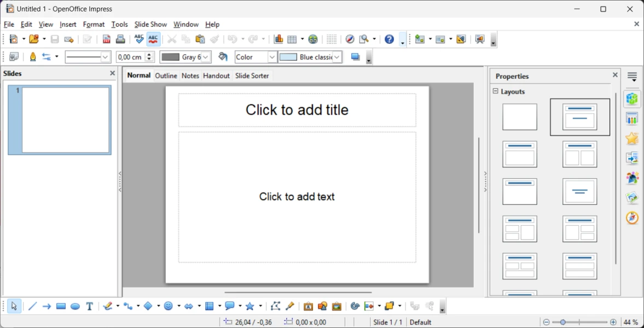Select the Ellipse drawing tool
Screen dimensions: 644x328
(x=76, y=307)
